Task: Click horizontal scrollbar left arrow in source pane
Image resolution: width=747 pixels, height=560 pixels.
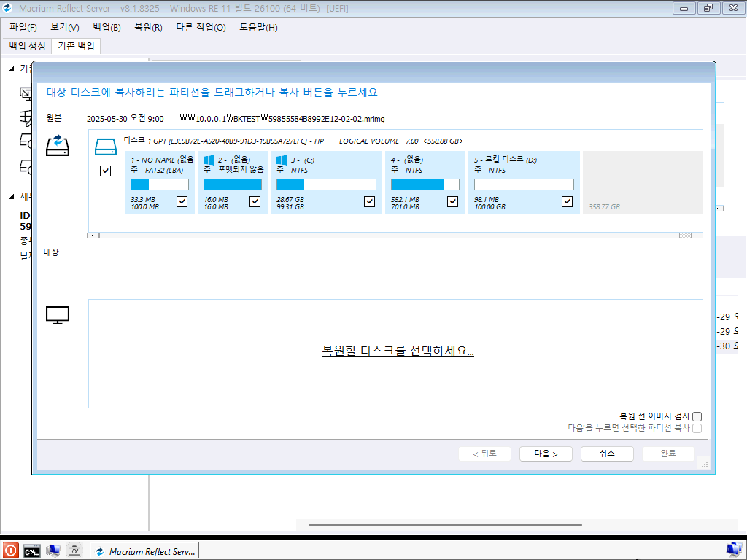Action: point(93,236)
